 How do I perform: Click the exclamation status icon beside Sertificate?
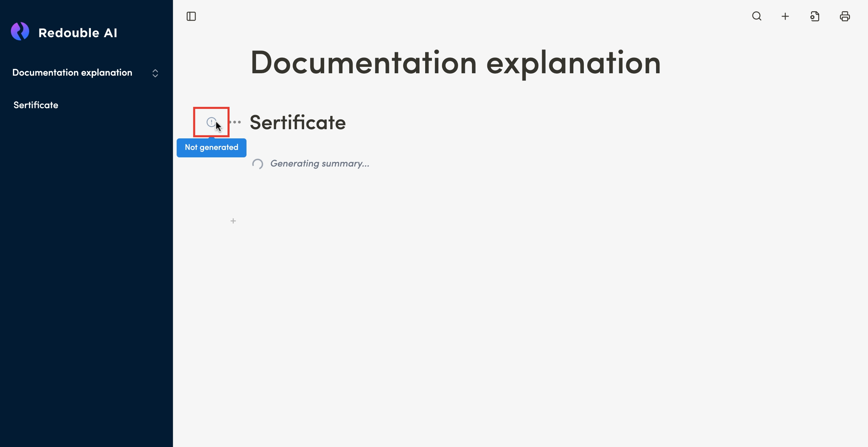[x=211, y=122]
